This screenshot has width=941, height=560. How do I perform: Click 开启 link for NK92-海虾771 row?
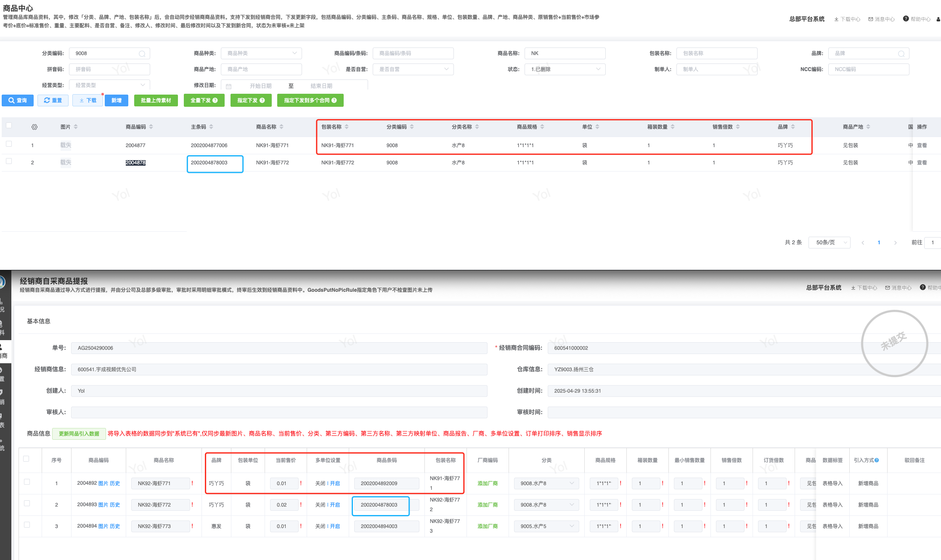click(x=335, y=483)
